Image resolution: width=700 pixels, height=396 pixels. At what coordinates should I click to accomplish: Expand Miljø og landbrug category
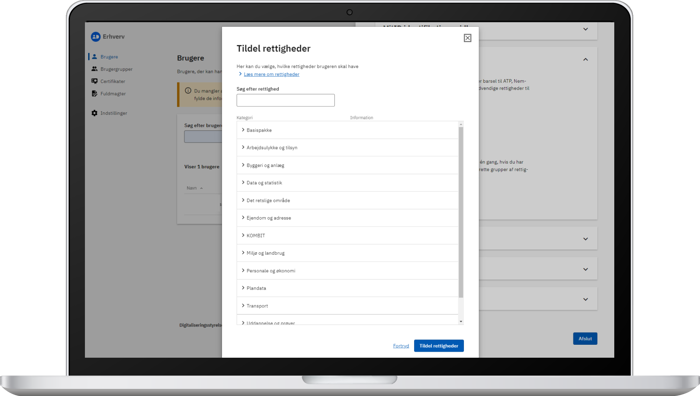(347, 253)
